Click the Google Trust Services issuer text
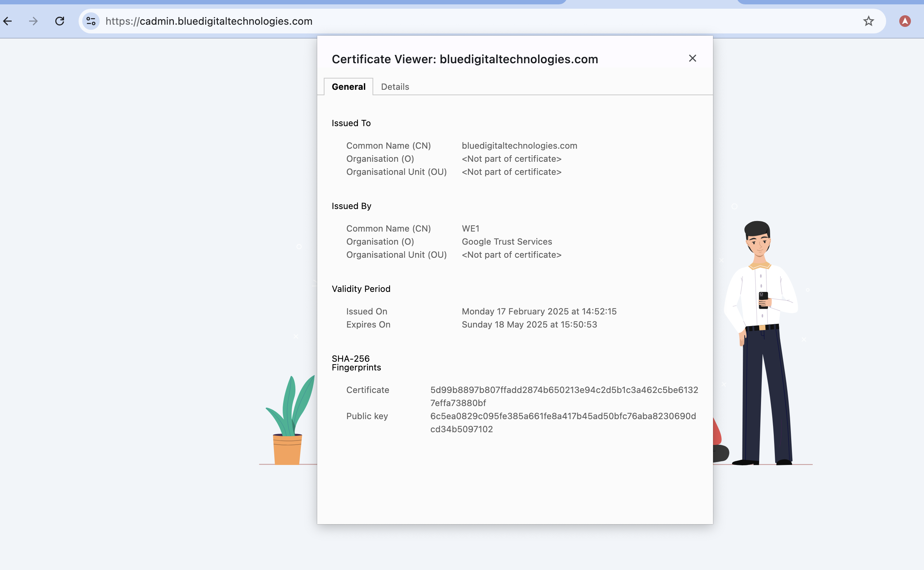Viewport: 924px width, 570px height. (x=506, y=242)
